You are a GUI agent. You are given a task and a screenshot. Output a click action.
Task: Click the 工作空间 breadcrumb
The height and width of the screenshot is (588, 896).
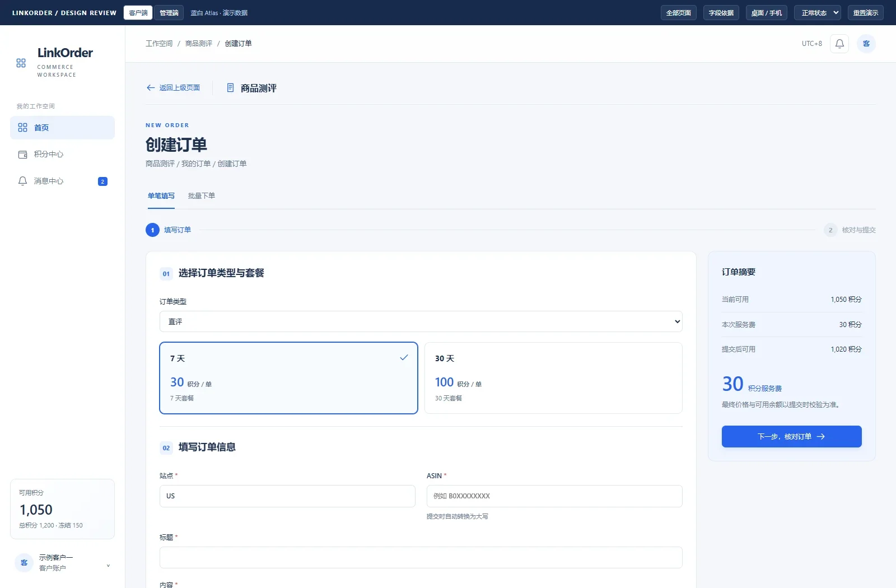[x=159, y=44]
